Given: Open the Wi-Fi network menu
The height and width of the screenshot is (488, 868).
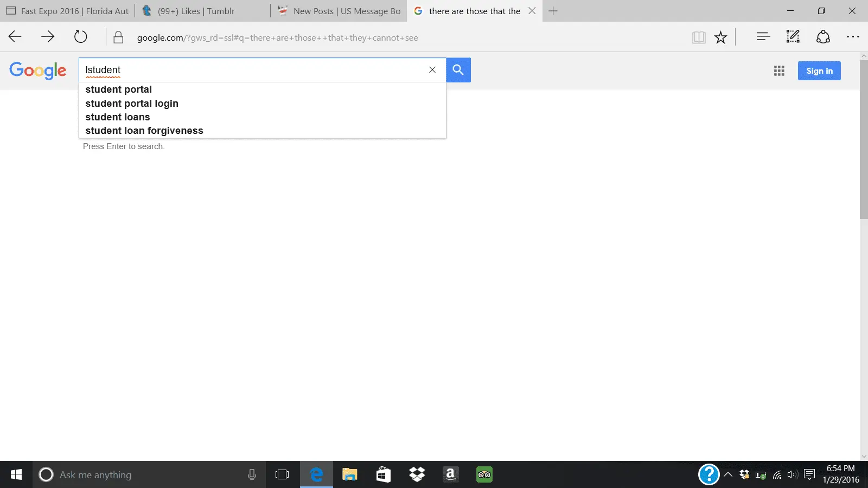Looking at the screenshot, I should click(x=777, y=475).
